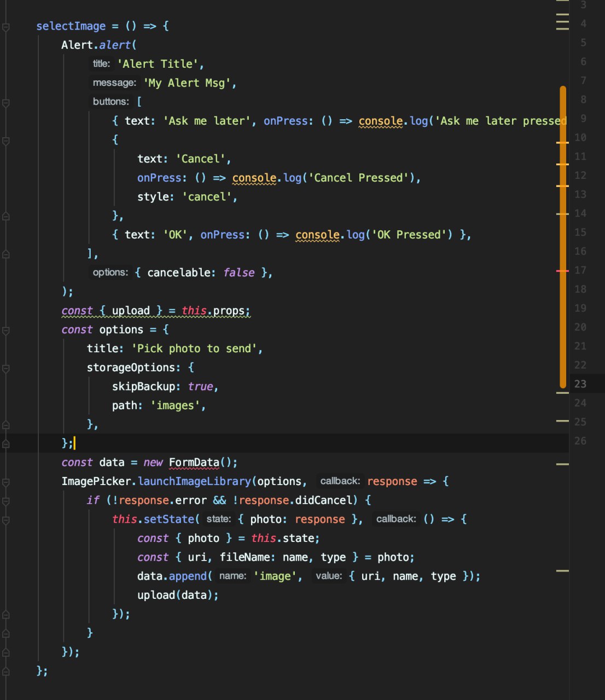The width and height of the screenshot is (605, 700).
Task: Click the 'append' method in data.append
Action: point(188,576)
